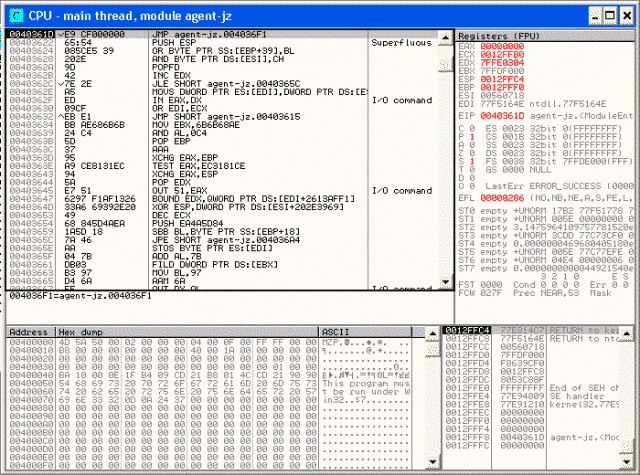Click stack pane scroll up arrow
This screenshot has height=475, width=640.
627,335
